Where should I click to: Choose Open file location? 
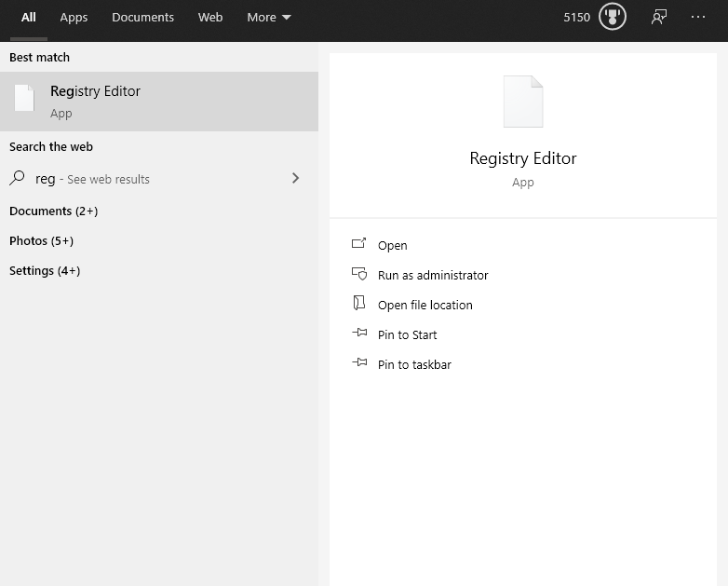coord(425,305)
